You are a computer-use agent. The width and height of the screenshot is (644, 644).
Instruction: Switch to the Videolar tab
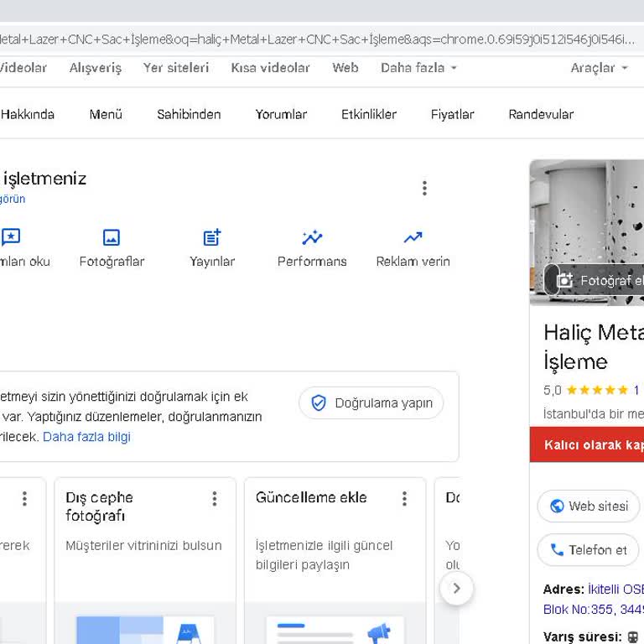23,68
